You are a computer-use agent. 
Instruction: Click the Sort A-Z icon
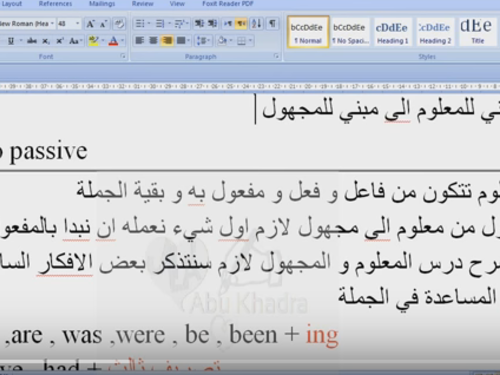tap(256, 24)
